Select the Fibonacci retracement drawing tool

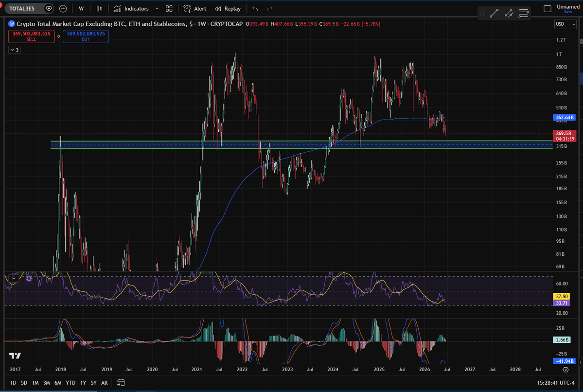point(524,14)
